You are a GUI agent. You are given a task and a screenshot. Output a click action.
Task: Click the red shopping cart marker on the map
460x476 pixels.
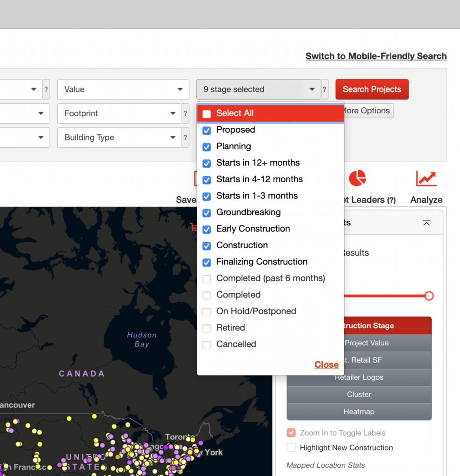[193, 227]
